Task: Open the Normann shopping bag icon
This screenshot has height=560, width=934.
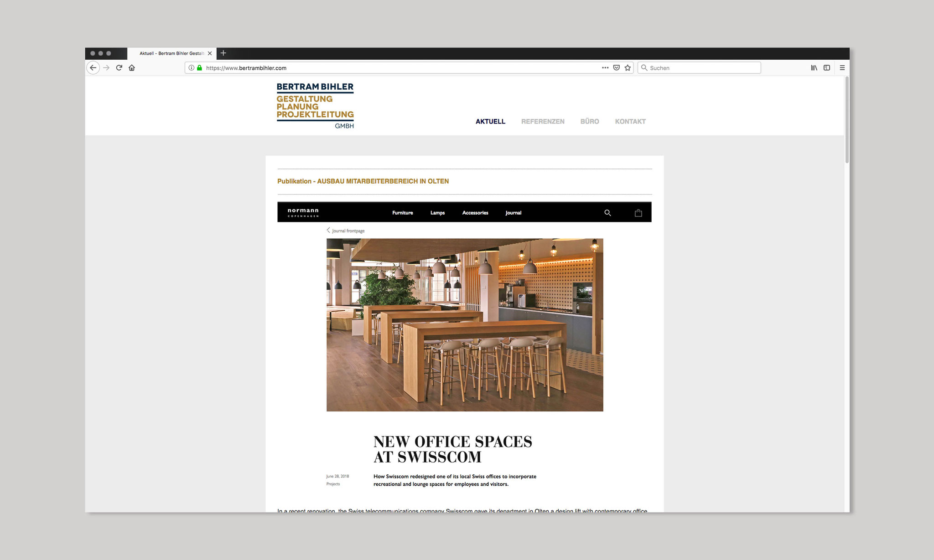Action: [x=638, y=213]
